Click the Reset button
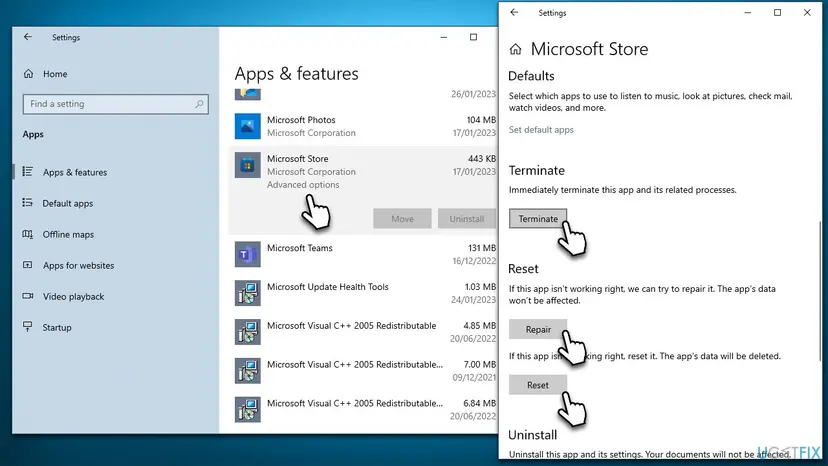 (538, 385)
